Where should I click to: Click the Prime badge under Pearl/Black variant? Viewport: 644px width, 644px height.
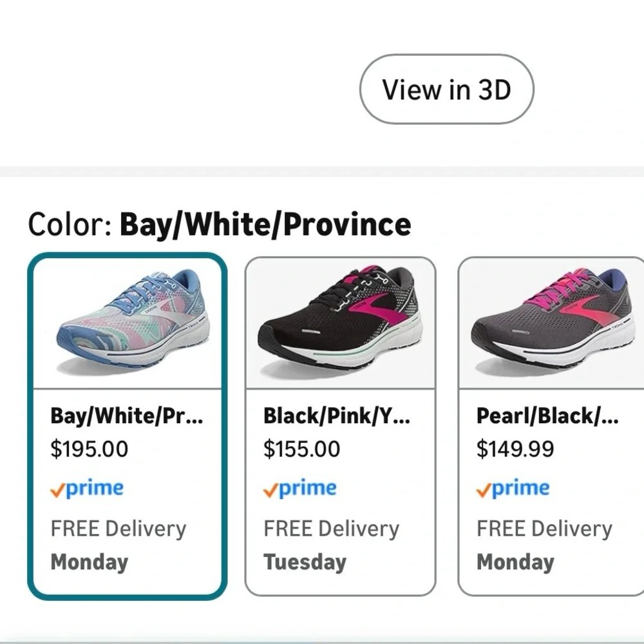coord(512,488)
